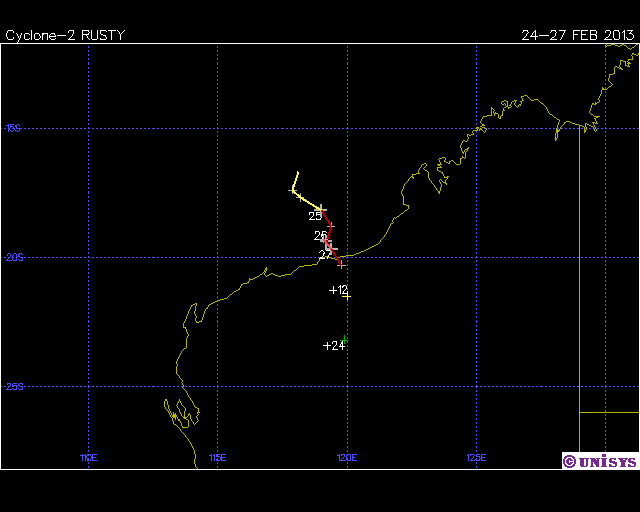Click the cross marker beside label 25
The height and width of the screenshot is (512, 640).
(321, 209)
